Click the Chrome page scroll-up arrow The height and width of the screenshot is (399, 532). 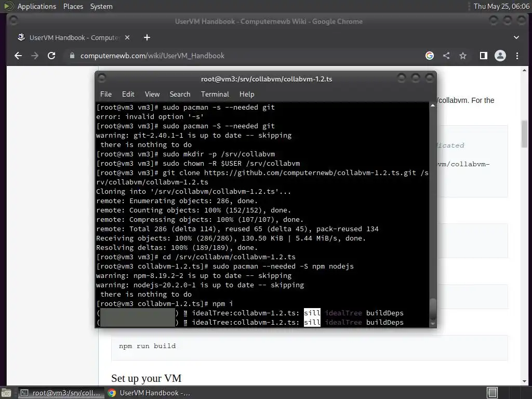[525, 70]
